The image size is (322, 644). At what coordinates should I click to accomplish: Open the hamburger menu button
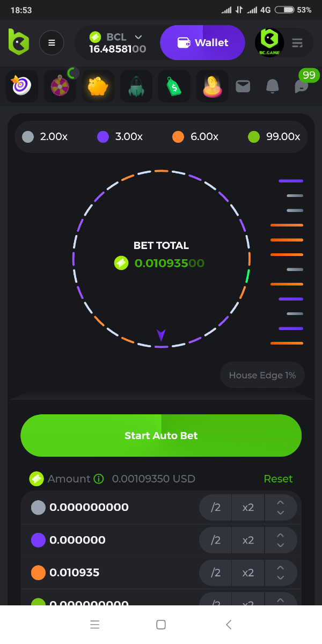(52, 43)
